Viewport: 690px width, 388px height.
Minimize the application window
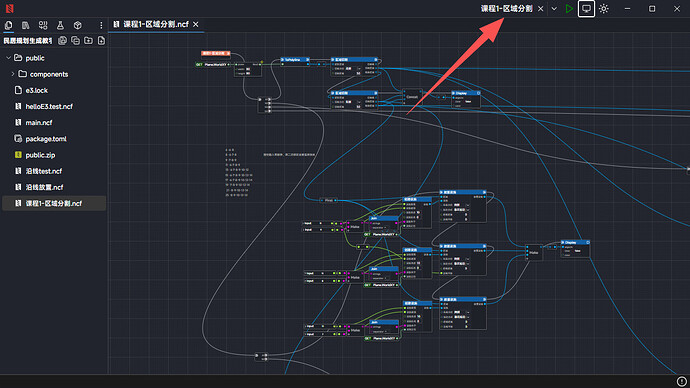pos(628,8)
